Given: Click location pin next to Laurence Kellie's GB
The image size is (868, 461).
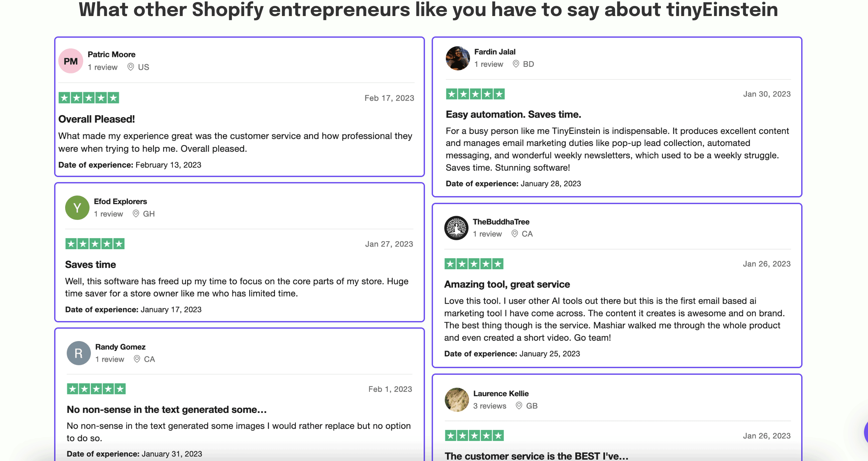Looking at the screenshot, I should click(x=519, y=406).
